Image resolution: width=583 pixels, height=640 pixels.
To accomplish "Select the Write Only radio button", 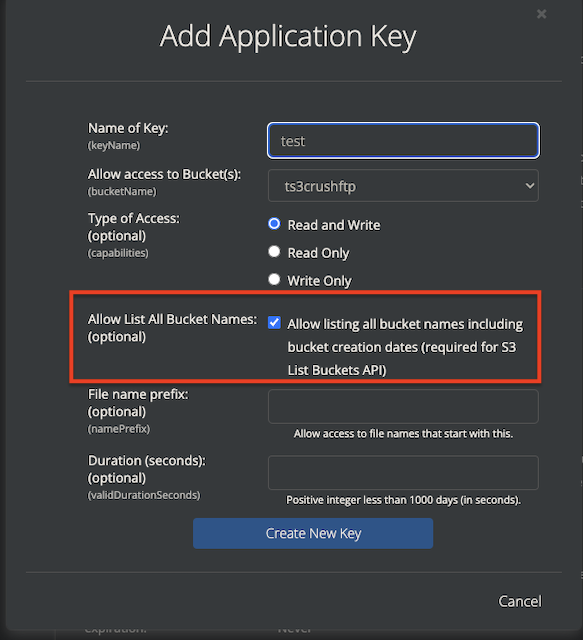I will pos(274,279).
